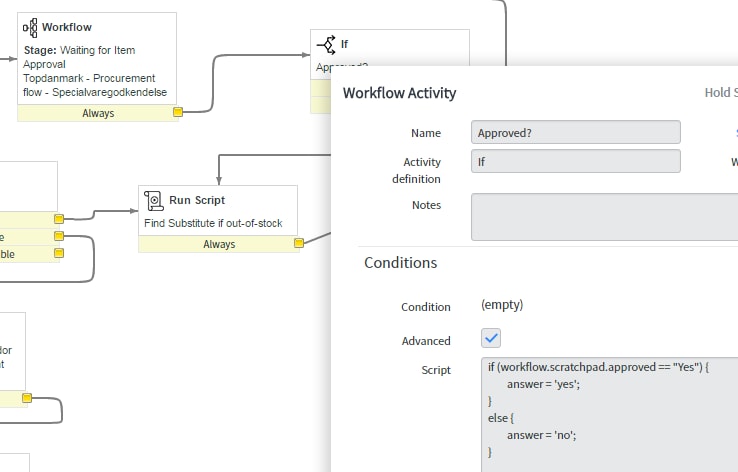Click the Workflow activity icon
Viewport: 738px width, 472px height.
pos(30,27)
